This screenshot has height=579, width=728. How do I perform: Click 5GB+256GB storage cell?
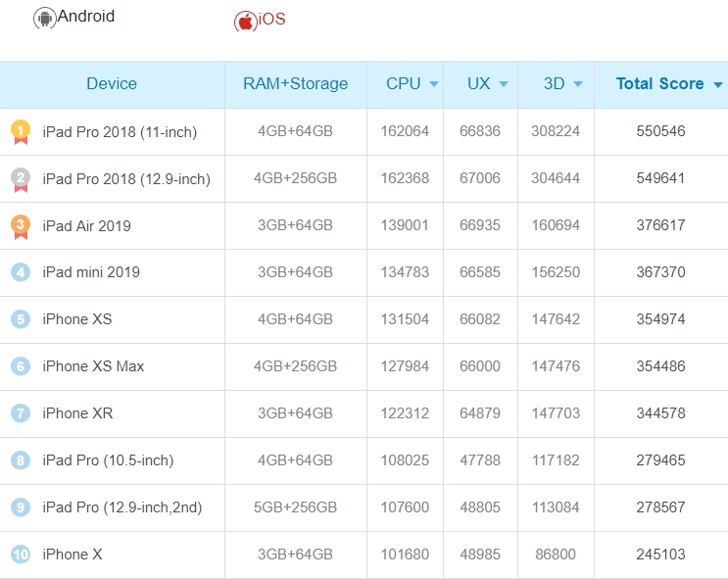click(x=295, y=507)
